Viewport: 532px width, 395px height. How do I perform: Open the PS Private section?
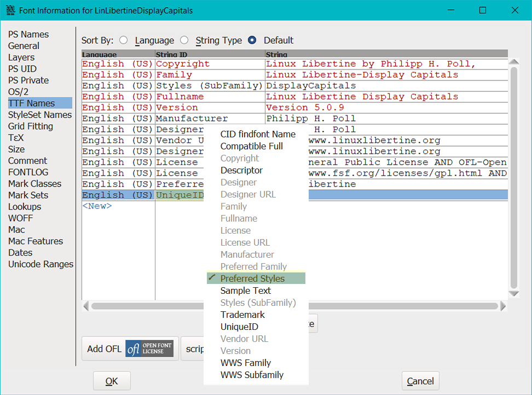click(28, 80)
